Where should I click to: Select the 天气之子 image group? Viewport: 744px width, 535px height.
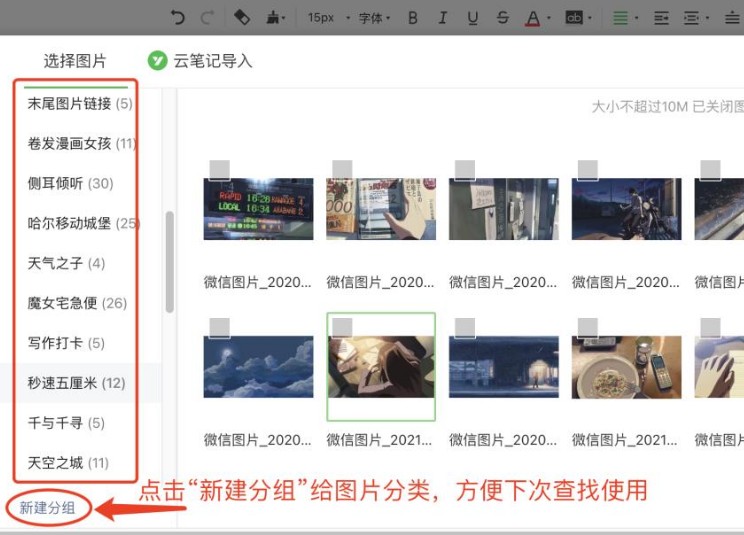66,263
